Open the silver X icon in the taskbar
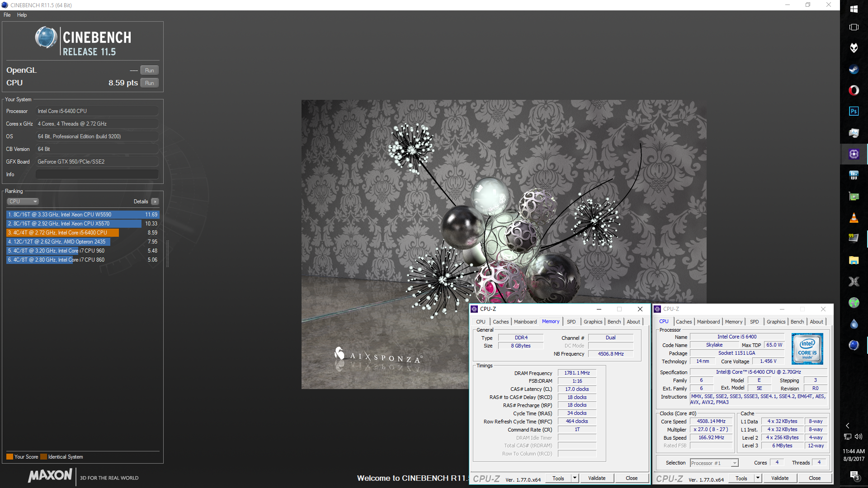Image resolution: width=868 pixels, height=488 pixels. point(854,282)
